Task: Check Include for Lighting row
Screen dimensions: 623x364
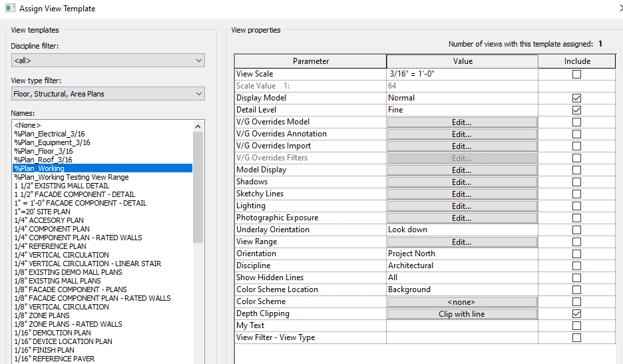Action: click(576, 206)
